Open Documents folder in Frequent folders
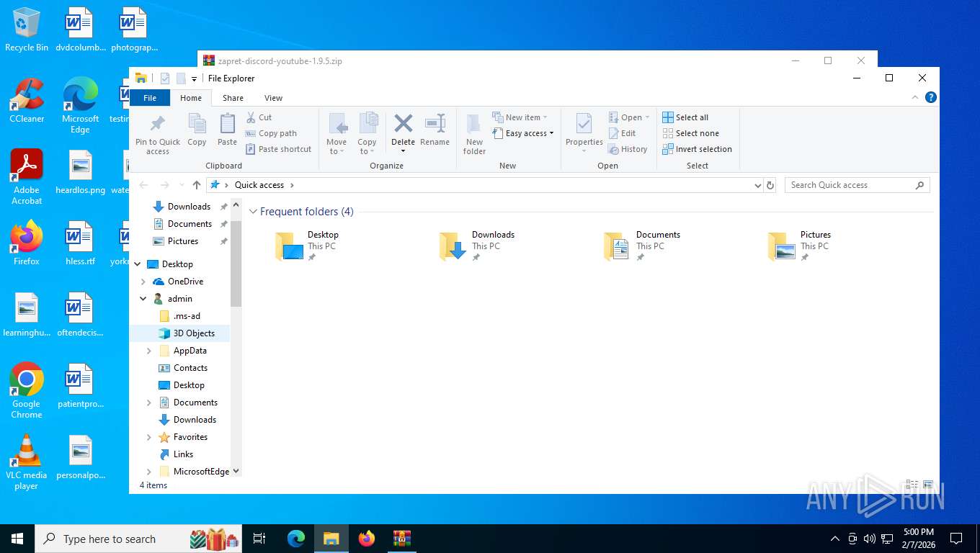The image size is (980, 553). coord(641,246)
